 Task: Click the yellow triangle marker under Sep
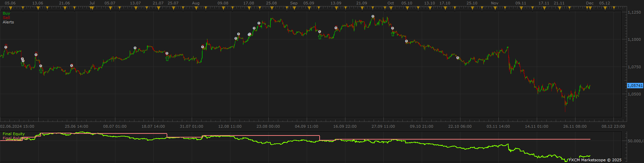[x=294, y=8]
